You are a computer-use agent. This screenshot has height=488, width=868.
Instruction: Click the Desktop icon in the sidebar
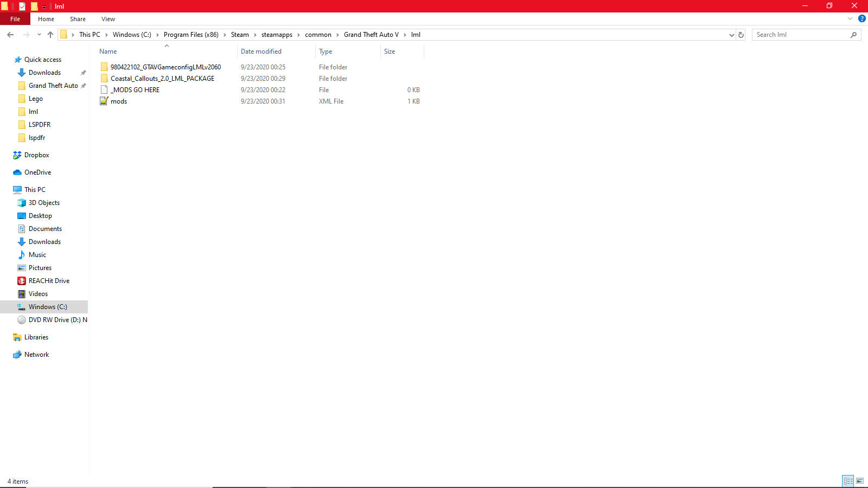[22, 216]
